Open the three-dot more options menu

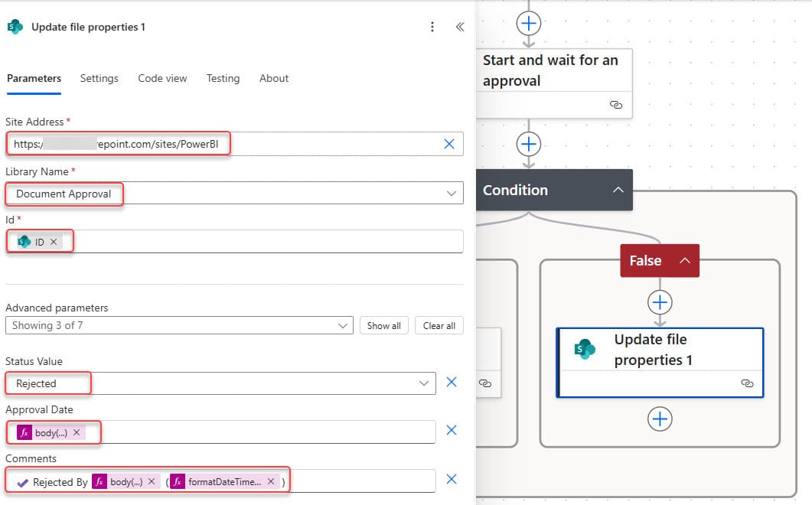(x=432, y=27)
